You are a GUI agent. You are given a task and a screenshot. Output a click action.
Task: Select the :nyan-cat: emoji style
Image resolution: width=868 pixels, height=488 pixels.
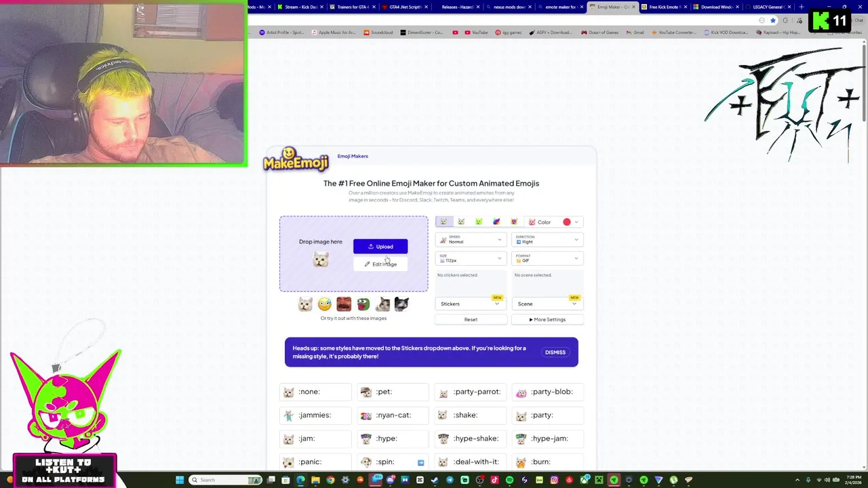pos(393,415)
